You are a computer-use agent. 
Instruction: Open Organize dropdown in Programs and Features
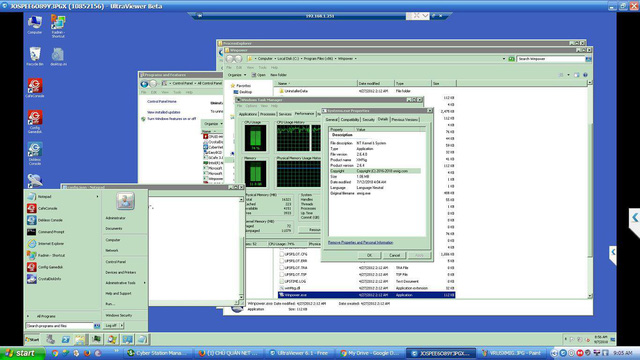(213, 124)
